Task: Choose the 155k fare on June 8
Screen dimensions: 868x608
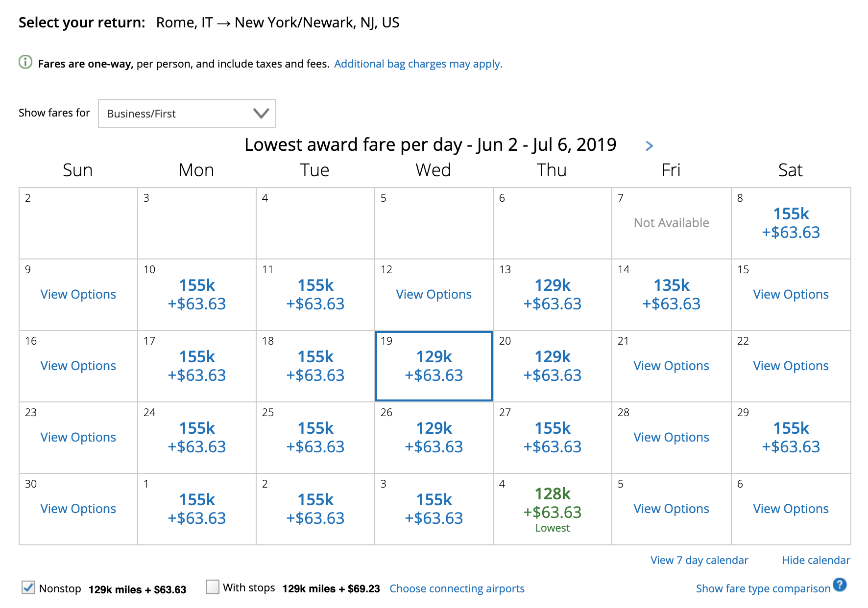Action: tap(791, 223)
